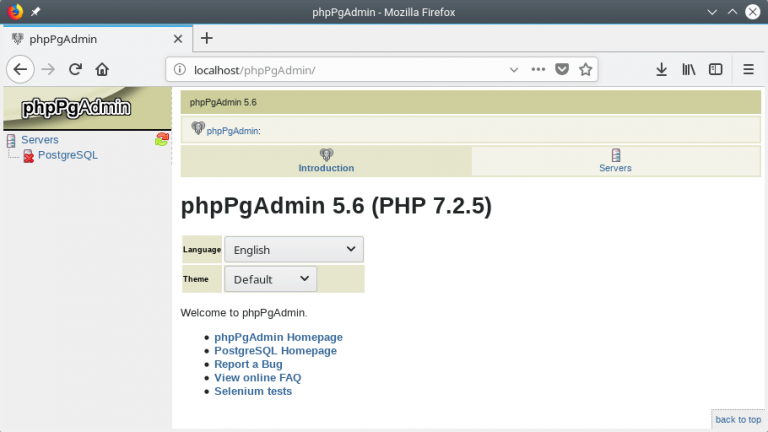
Task: Open the Firefox downloads arrow icon
Action: (x=661, y=70)
